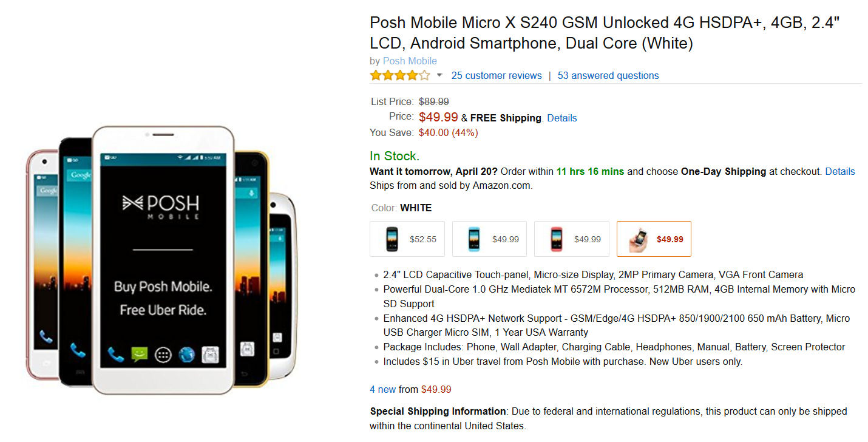868x442 pixels.
Task: Select the white phone color option
Action: tap(654, 239)
